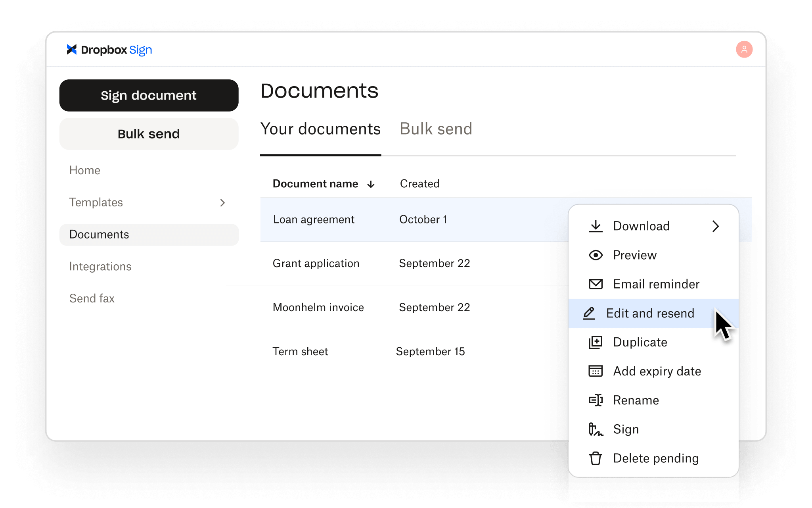The image size is (812, 508).
Task: Select Preview in the context menu
Action: [653, 255]
